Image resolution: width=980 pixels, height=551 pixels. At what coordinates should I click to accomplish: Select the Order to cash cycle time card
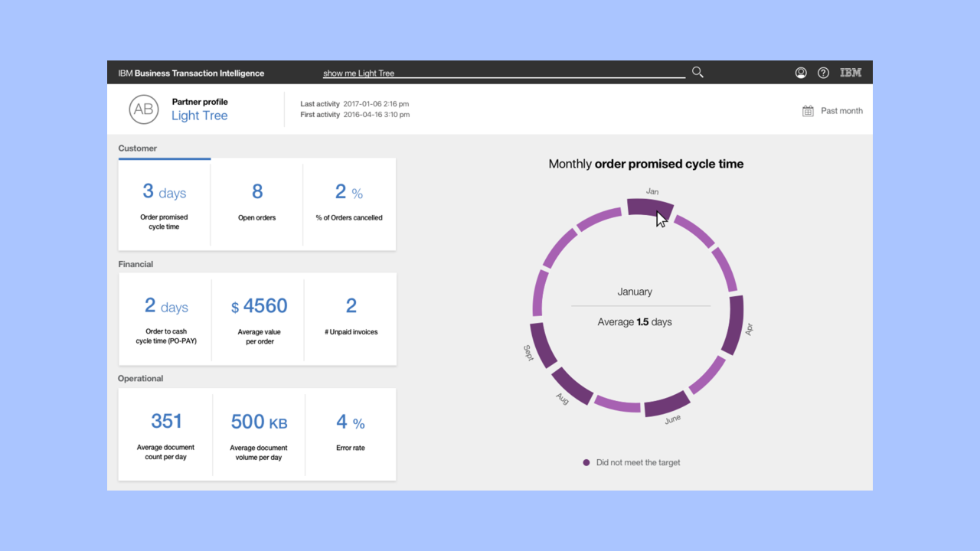(165, 319)
